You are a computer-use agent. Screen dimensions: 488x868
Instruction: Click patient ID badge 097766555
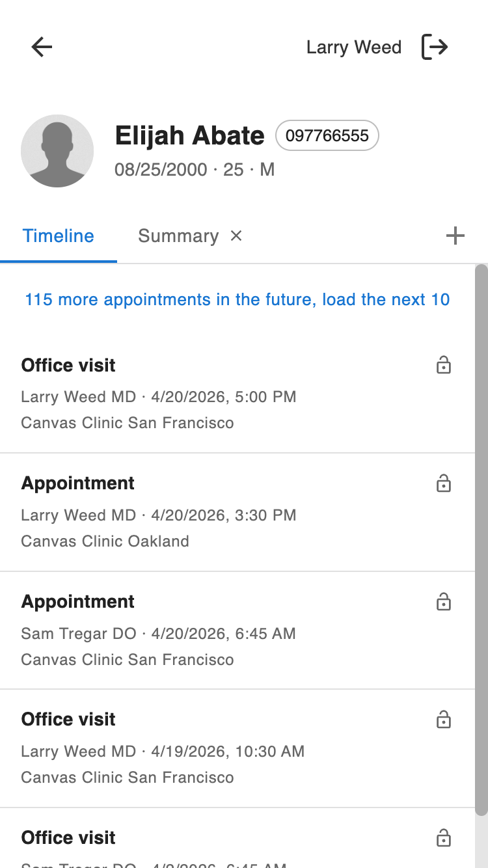click(x=327, y=135)
